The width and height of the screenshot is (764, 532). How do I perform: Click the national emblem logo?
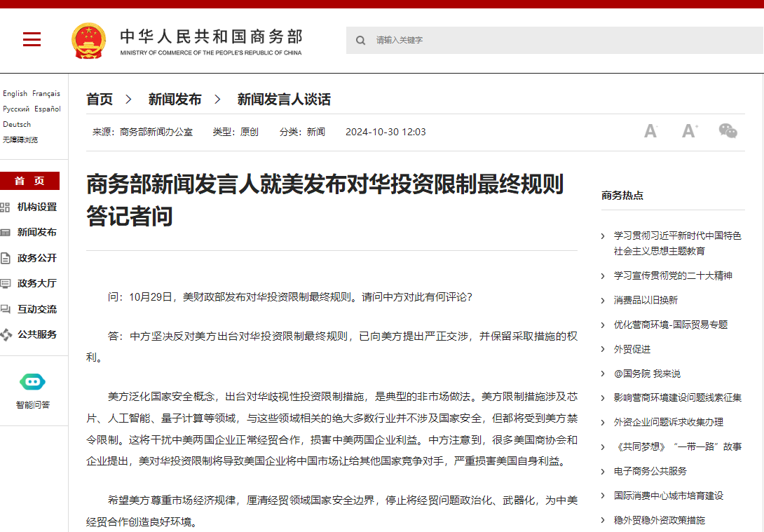pyautogui.click(x=88, y=41)
